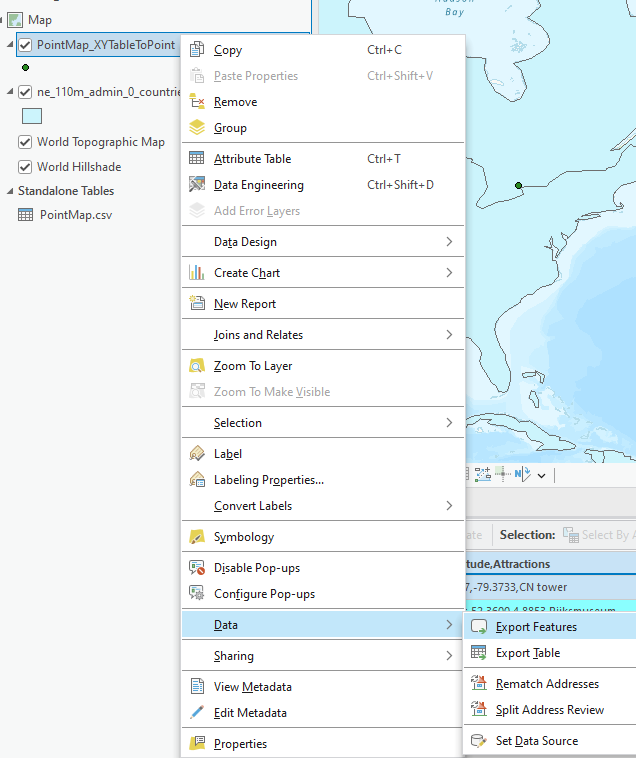This screenshot has width=636, height=758.
Task: Click the Remove layer icon
Action: [197, 102]
